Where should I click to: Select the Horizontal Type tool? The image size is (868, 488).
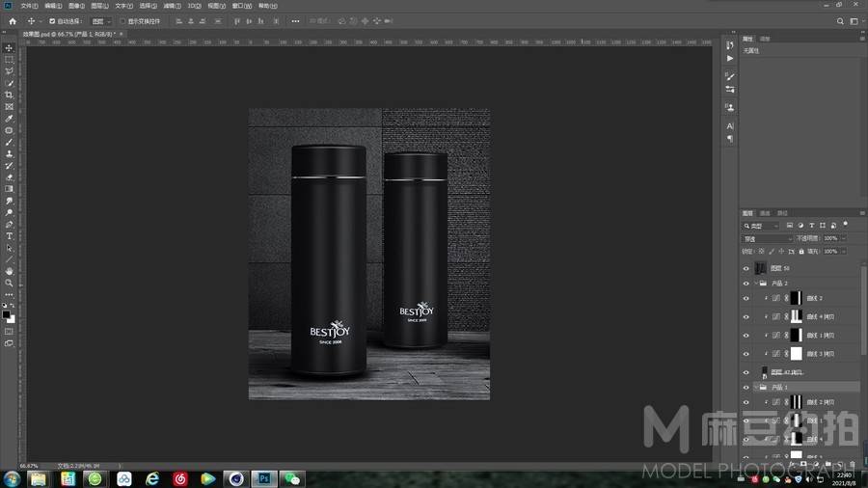coord(9,236)
